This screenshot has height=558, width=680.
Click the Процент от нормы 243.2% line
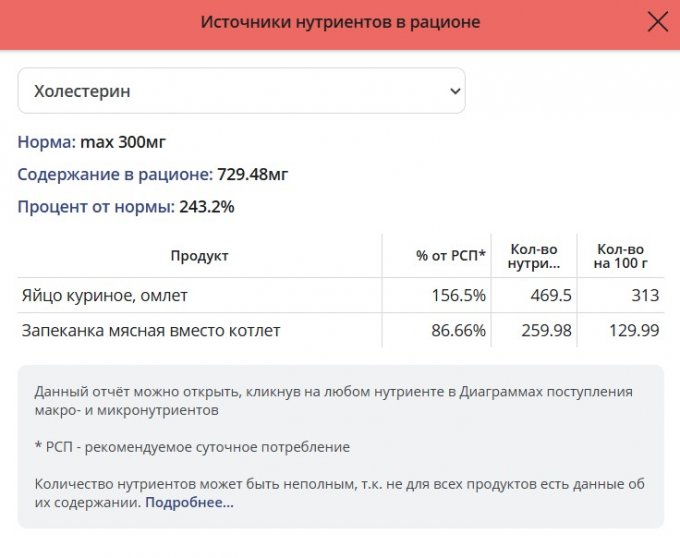(x=125, y=207)
